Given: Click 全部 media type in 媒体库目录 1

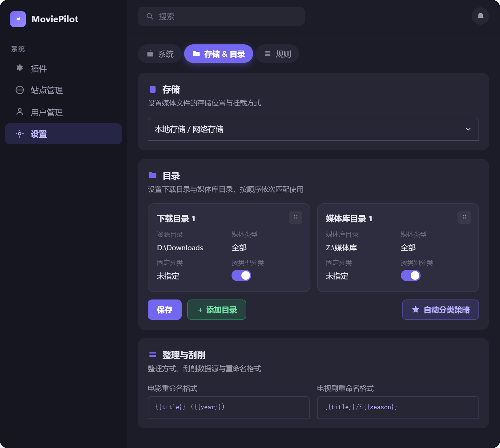Looking at the screenshot, I should click(408, 248).
